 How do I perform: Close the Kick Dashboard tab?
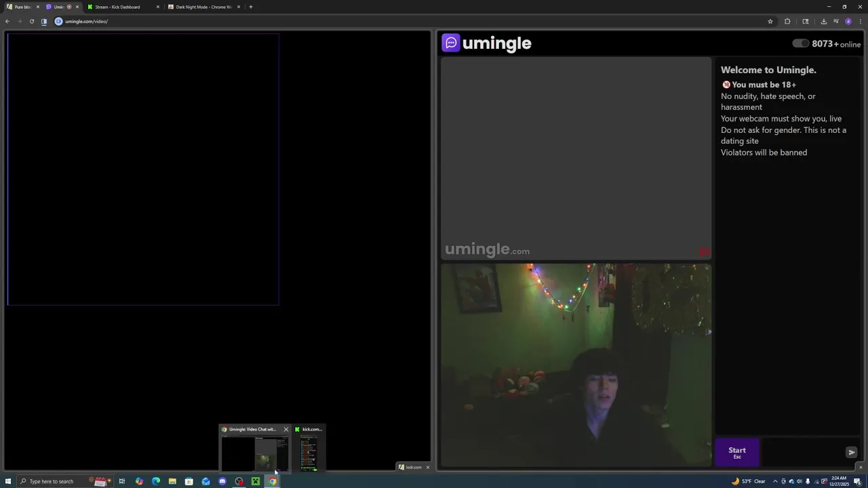pyautogui.click(x=158, y=7)
